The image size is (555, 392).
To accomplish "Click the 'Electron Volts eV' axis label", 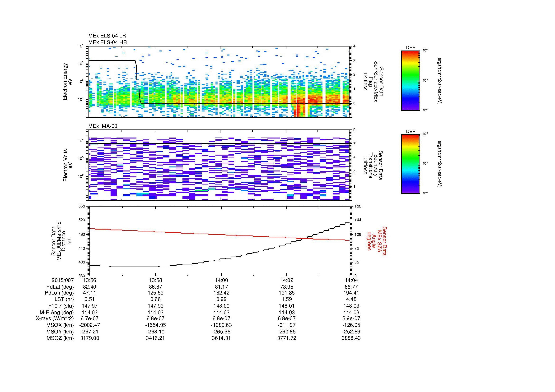I will click(x=67, y=166).
